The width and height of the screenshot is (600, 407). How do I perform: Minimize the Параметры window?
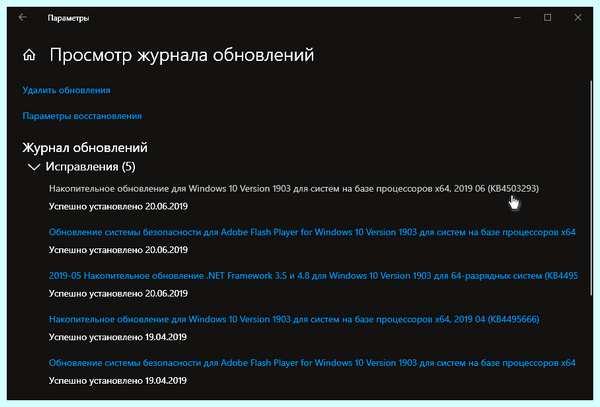coord(517,18)
